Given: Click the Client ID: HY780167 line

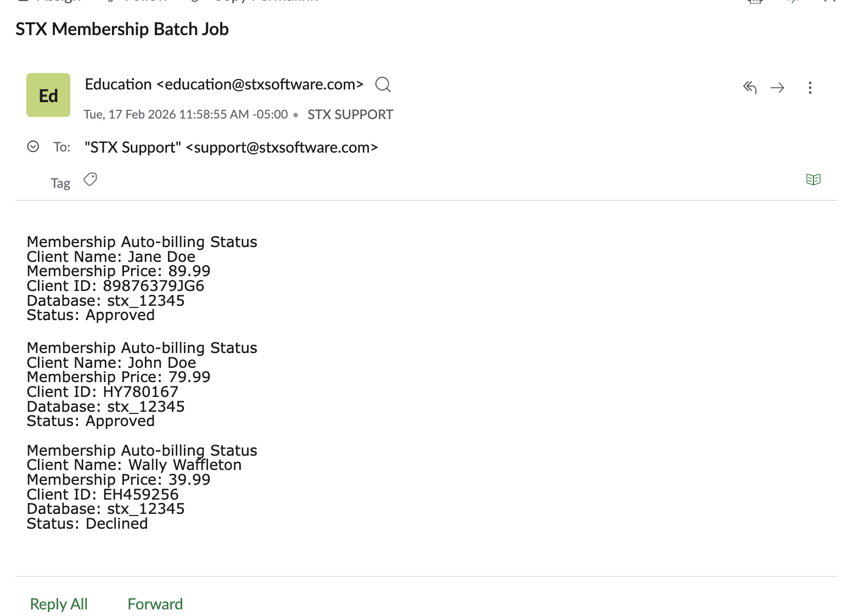Looking at the screenshot, I should pos(103,392).
